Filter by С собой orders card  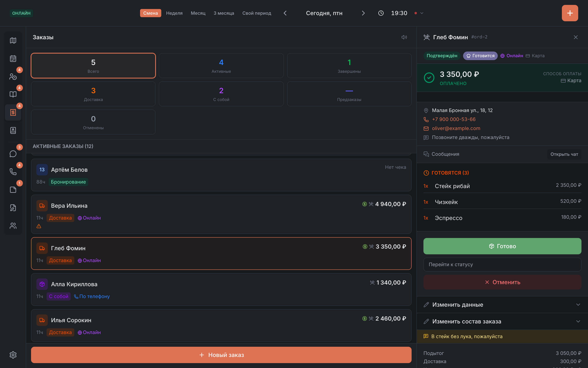coord(221,94)
